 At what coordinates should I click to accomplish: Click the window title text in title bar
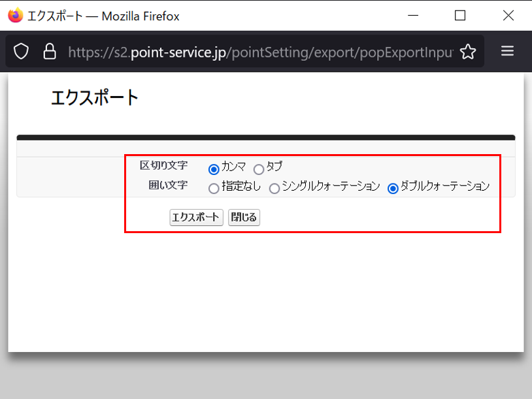(103, 16)
